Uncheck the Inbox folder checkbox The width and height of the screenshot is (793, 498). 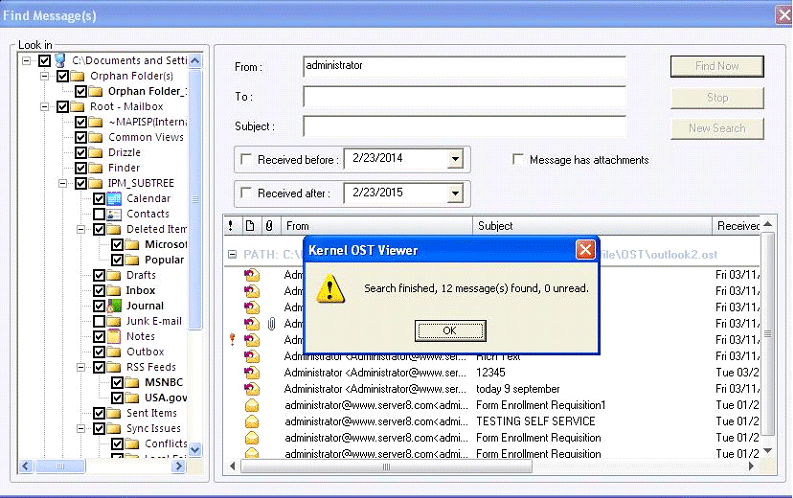pyautogui.click(x=99, y=291)
